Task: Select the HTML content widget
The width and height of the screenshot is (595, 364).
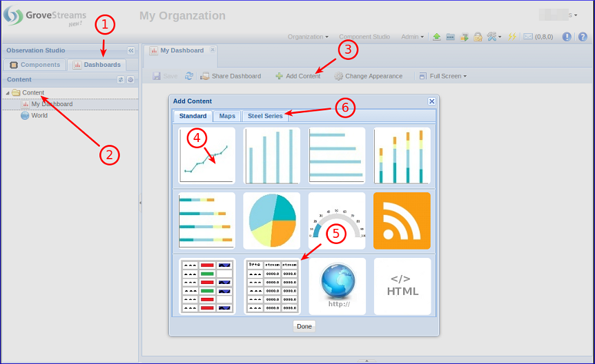Action: click(x=402, y=286)
